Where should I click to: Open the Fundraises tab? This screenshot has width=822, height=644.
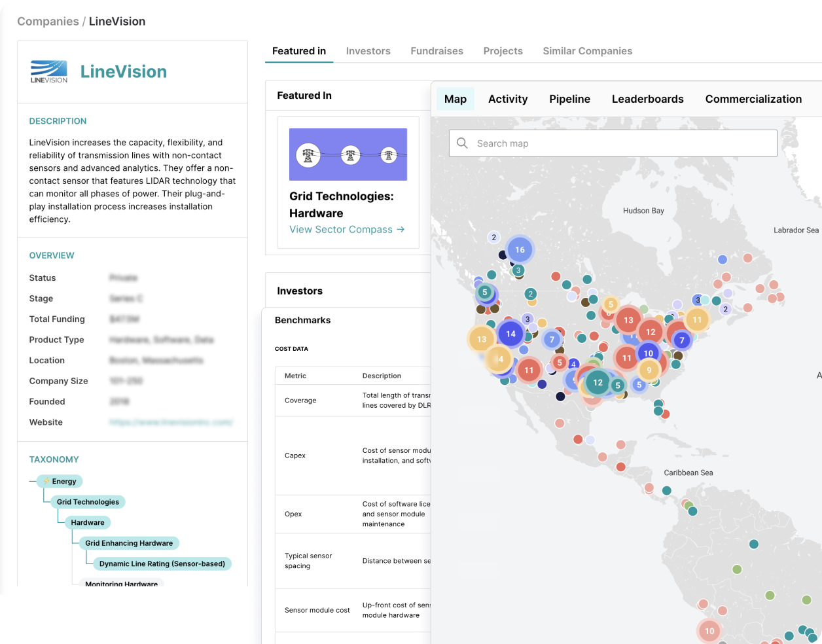437,51
